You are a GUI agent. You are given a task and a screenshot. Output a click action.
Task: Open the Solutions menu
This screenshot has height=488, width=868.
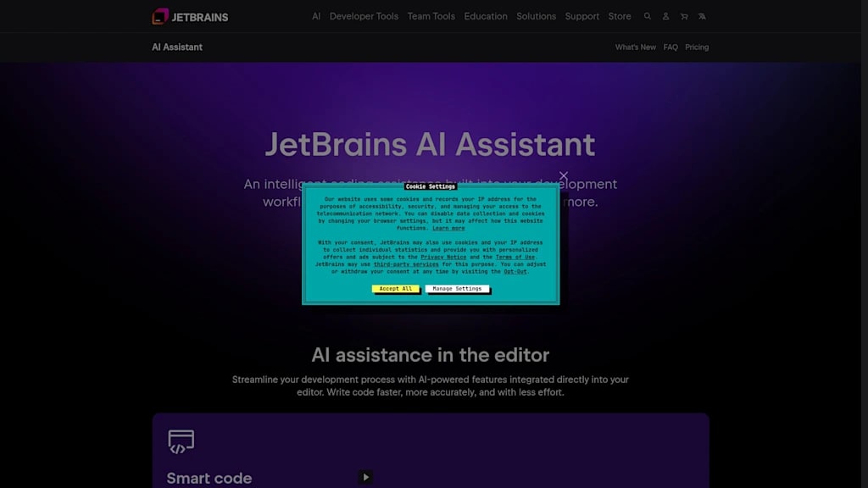536,16
